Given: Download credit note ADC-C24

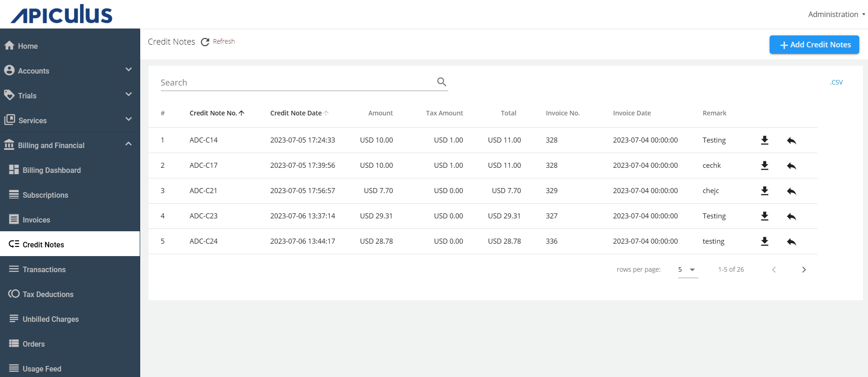Looking at the screenshot, I should click(765, 241).
